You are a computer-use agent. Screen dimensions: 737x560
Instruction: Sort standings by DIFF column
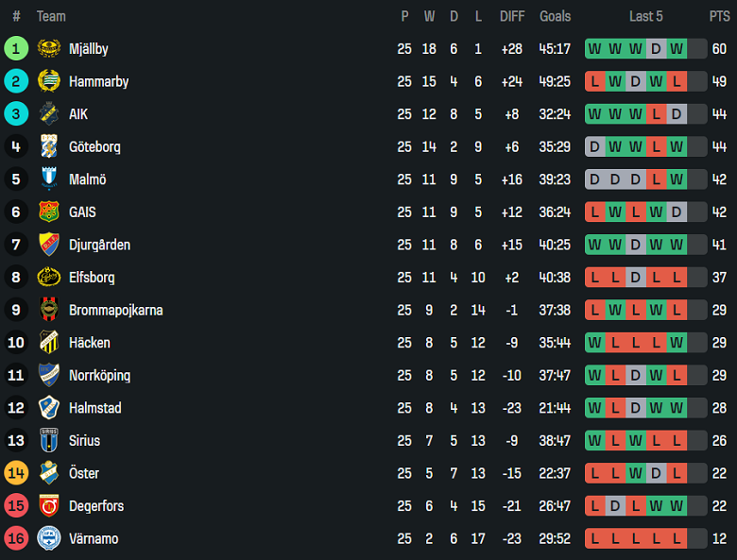[x=512, y=16]
